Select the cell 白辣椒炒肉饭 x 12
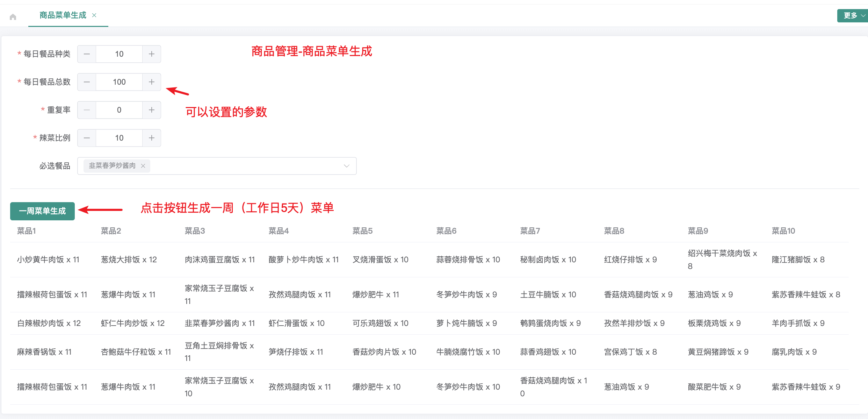The height and width of the screenshot is (419, 868). 49,323
